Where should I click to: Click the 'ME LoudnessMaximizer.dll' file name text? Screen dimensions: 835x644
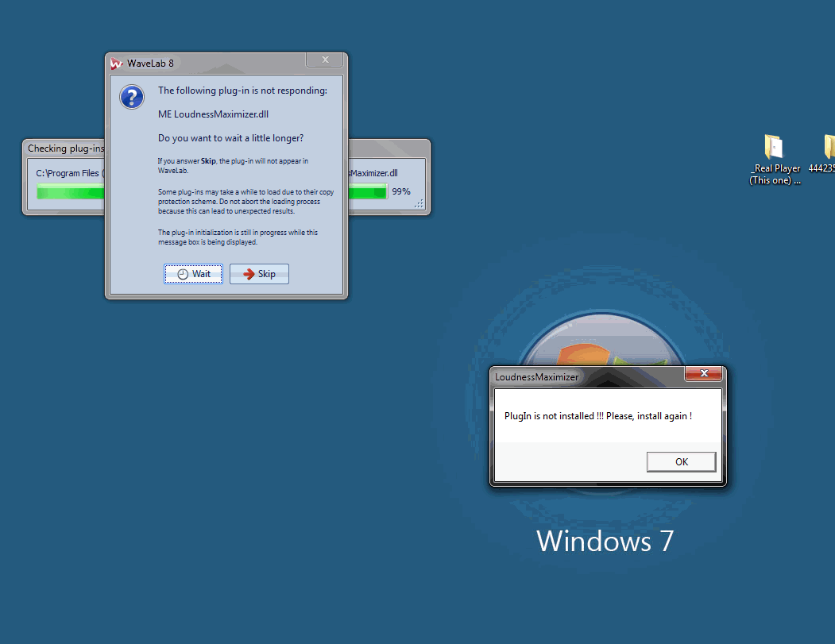tap(213, 114)
